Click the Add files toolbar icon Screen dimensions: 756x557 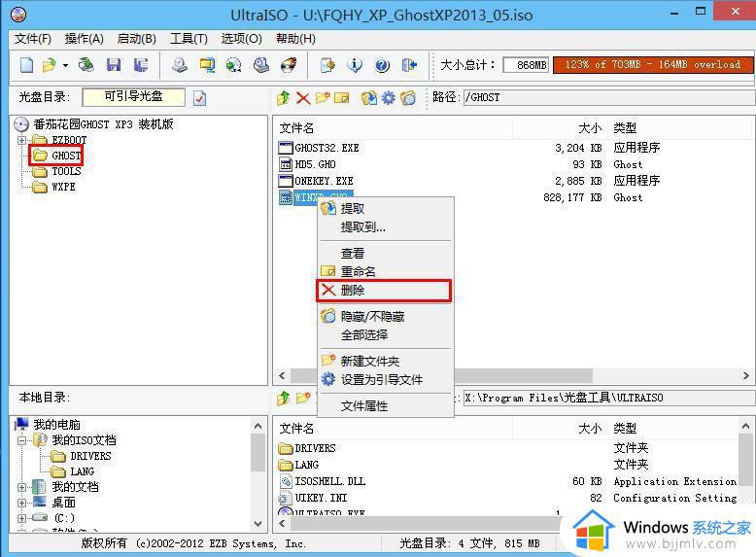tap(327, 64)
